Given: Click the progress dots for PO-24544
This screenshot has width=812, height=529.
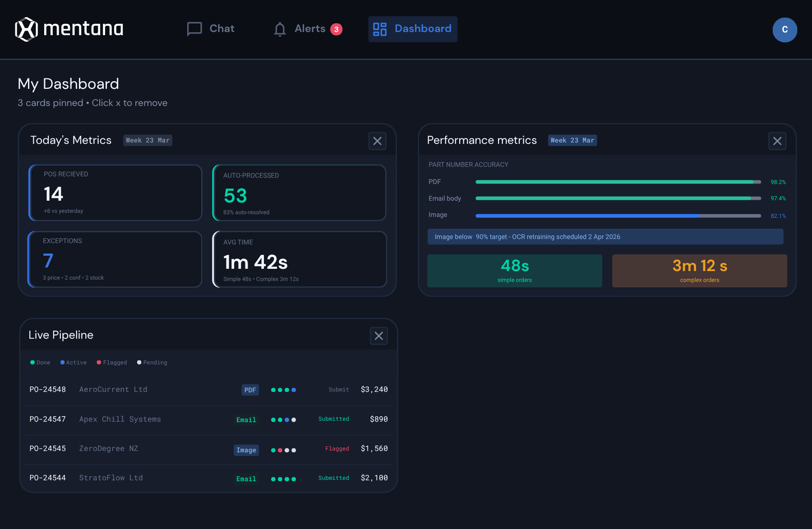Looking at the screenshot, I should point(284,479).
